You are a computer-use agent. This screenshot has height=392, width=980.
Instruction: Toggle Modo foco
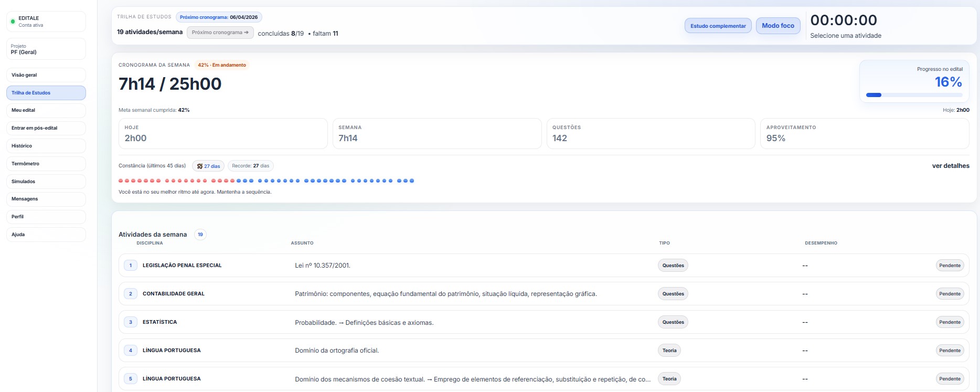[777, 26]
